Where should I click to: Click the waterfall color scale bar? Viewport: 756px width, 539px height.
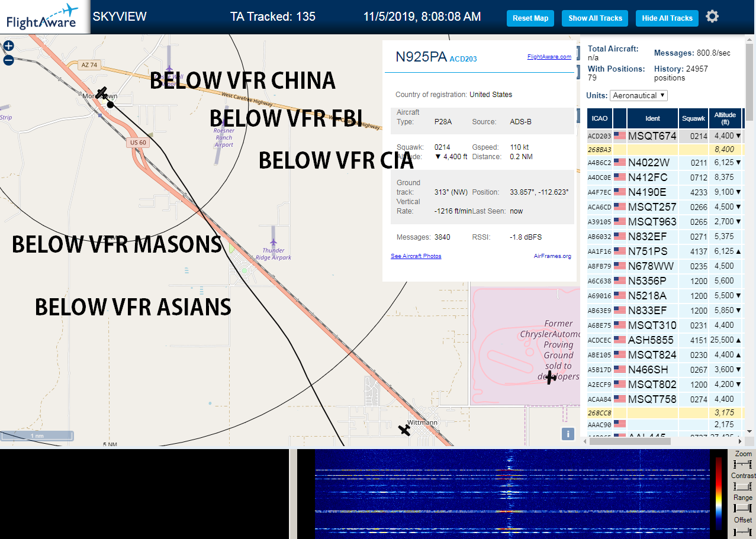point(719,493)
